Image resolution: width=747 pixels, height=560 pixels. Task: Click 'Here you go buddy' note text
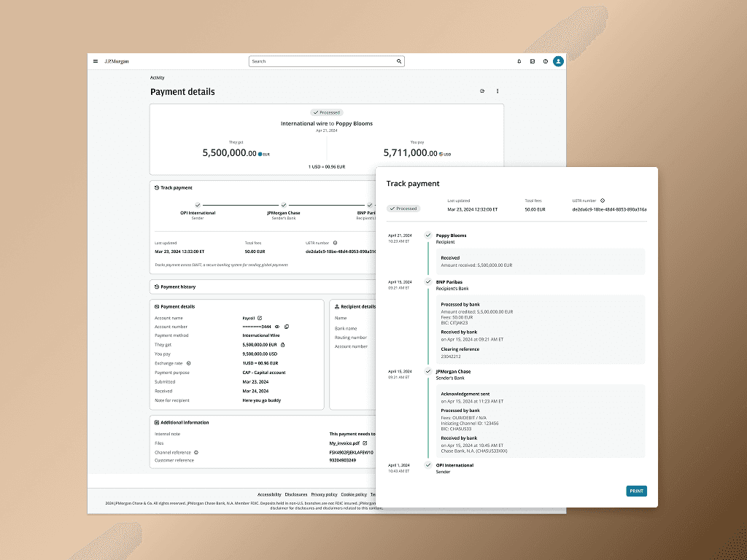[262, 400]
